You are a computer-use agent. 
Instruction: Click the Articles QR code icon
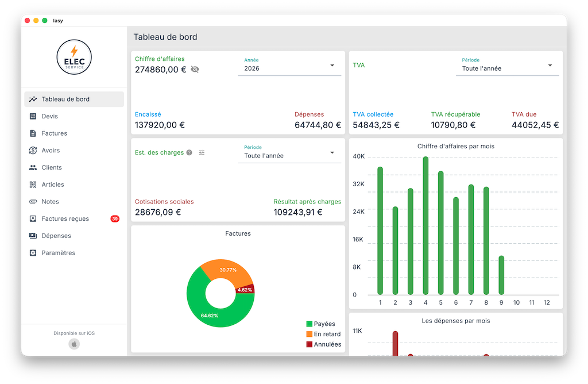(33, 185)
